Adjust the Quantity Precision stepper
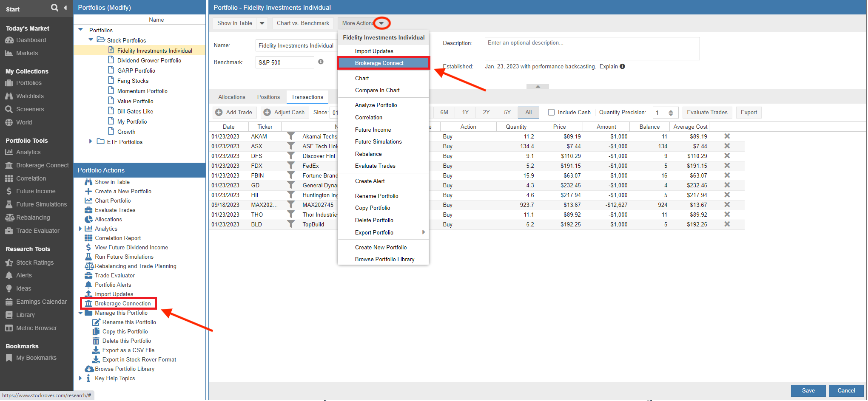 671,113
